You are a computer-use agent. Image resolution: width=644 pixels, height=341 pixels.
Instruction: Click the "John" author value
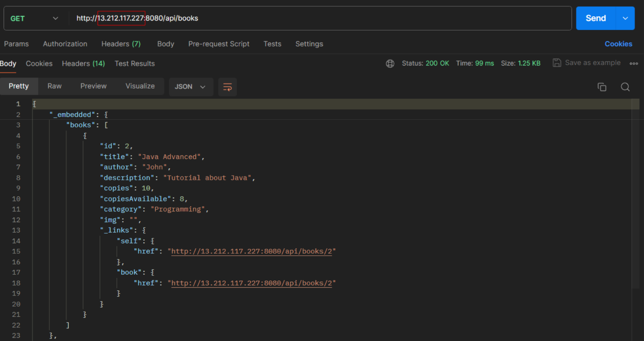point(154,167)
